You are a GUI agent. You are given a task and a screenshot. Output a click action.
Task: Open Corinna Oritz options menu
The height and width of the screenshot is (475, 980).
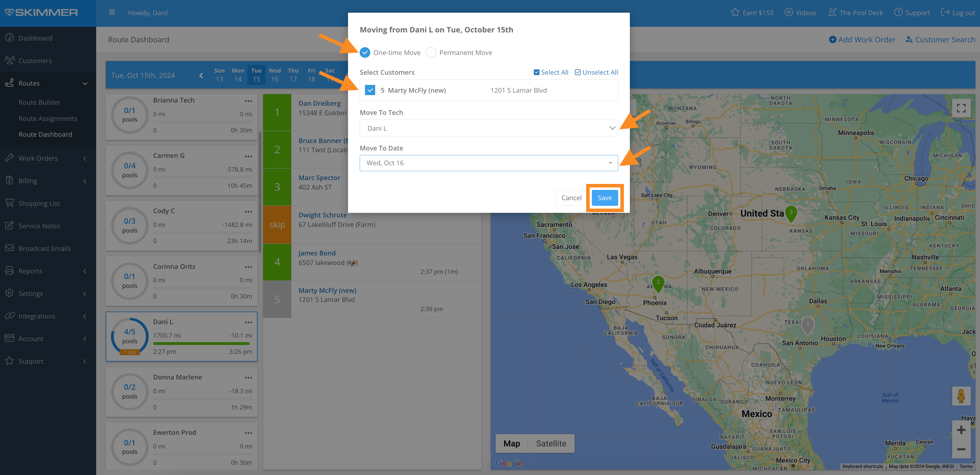[x=248, y=267]
